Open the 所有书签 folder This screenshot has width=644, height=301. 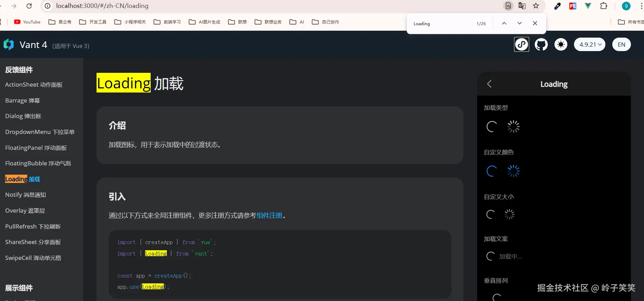point(631,22)
